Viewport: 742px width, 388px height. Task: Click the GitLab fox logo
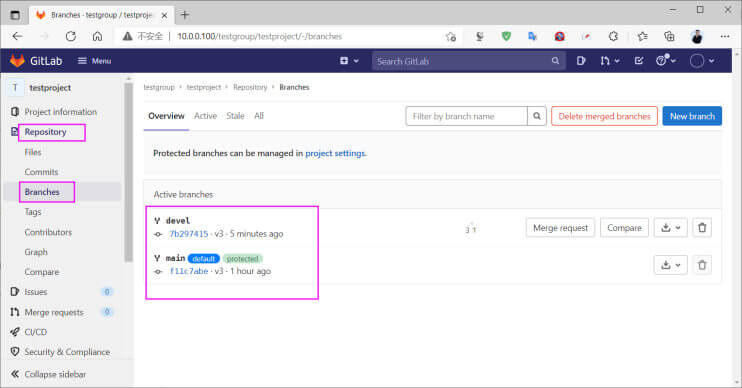18,61
